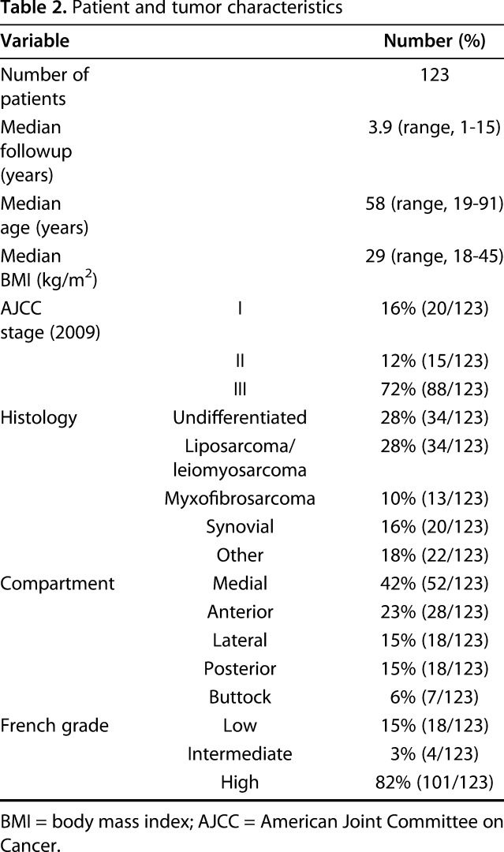Click the French grade row label
The image size is (504, 852).
pos(52,726)
